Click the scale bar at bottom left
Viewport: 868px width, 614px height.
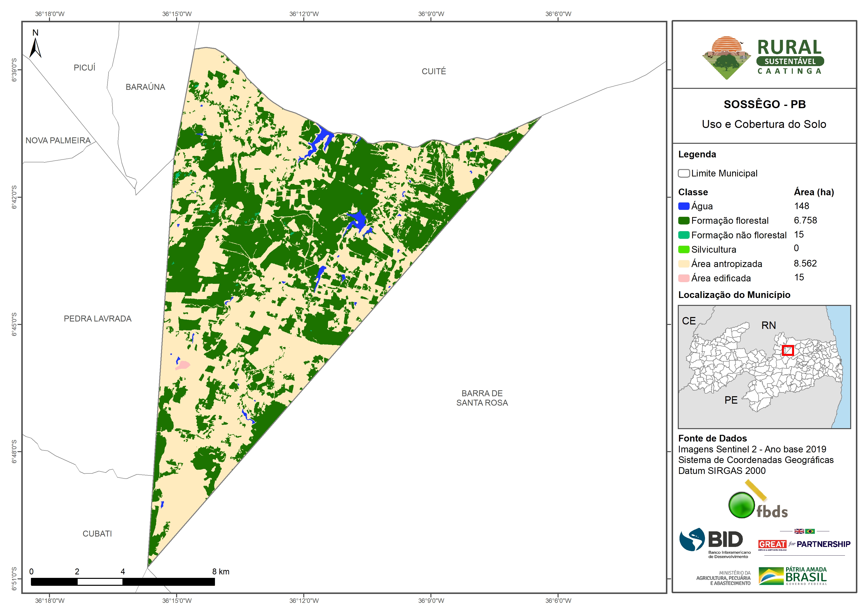tap(122, 582)
